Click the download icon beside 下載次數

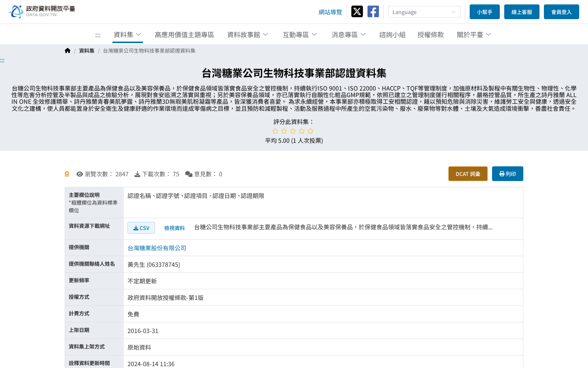[x=137, y=174]
